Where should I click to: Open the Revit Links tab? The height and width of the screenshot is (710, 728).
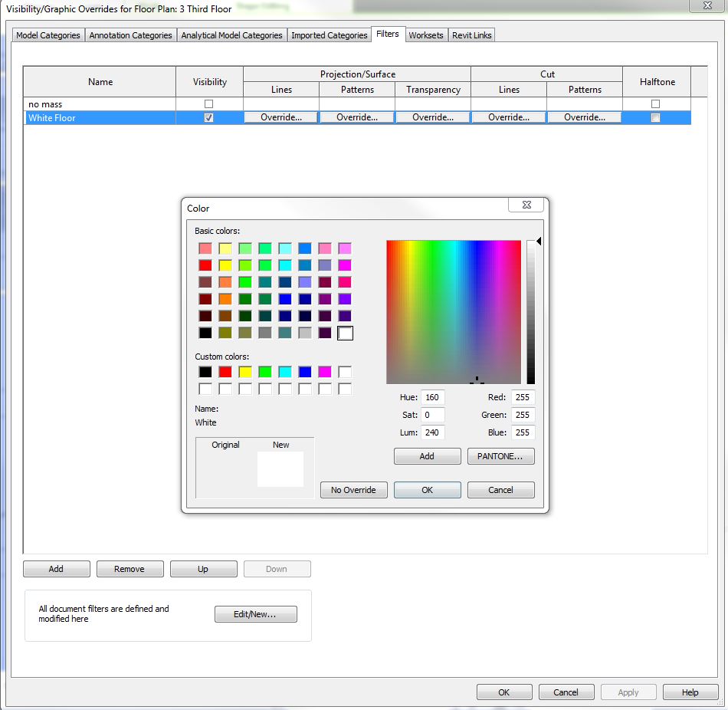[x=472, y=35]
